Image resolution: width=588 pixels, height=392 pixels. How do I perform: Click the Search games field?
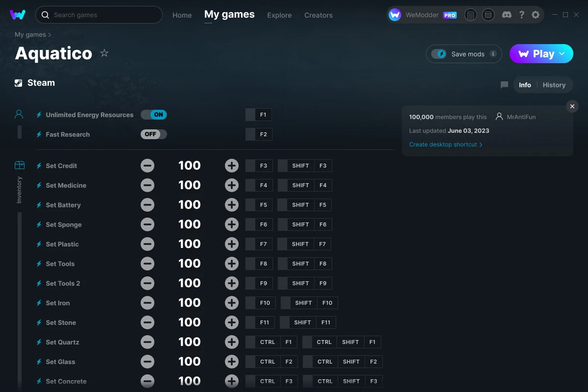[x=99, y=15]
